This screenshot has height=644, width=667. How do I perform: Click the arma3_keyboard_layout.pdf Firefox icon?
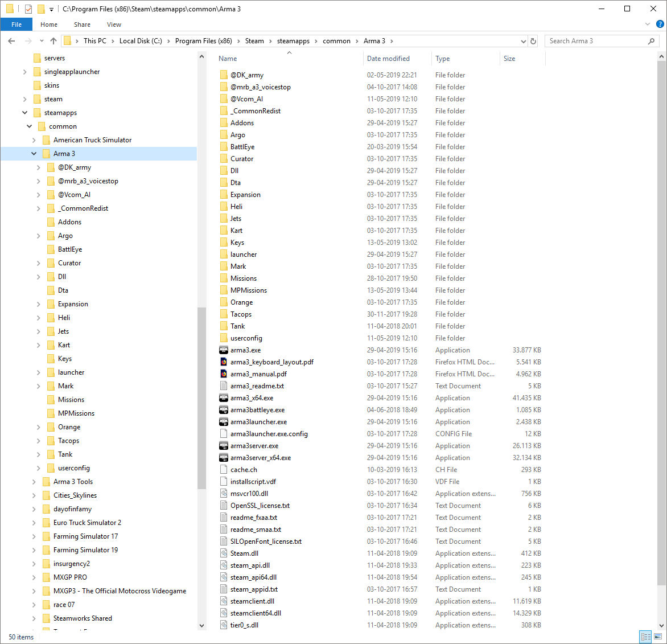point(223,362)
